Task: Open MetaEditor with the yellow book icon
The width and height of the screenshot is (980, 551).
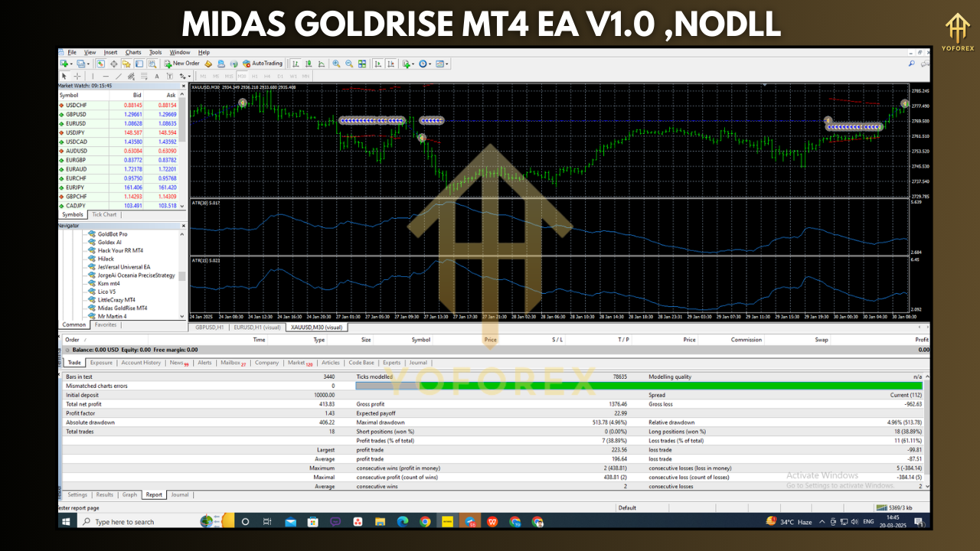Action: click(x=208, y=64)
